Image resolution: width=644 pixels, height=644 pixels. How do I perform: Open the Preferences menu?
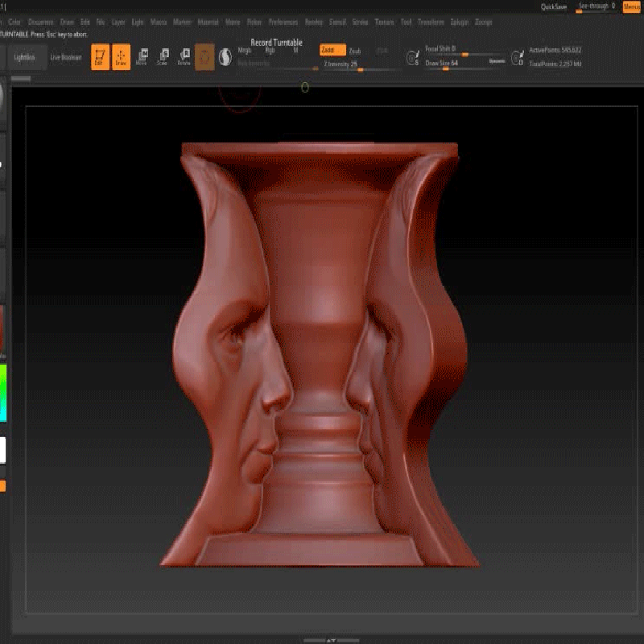[283, 22]
